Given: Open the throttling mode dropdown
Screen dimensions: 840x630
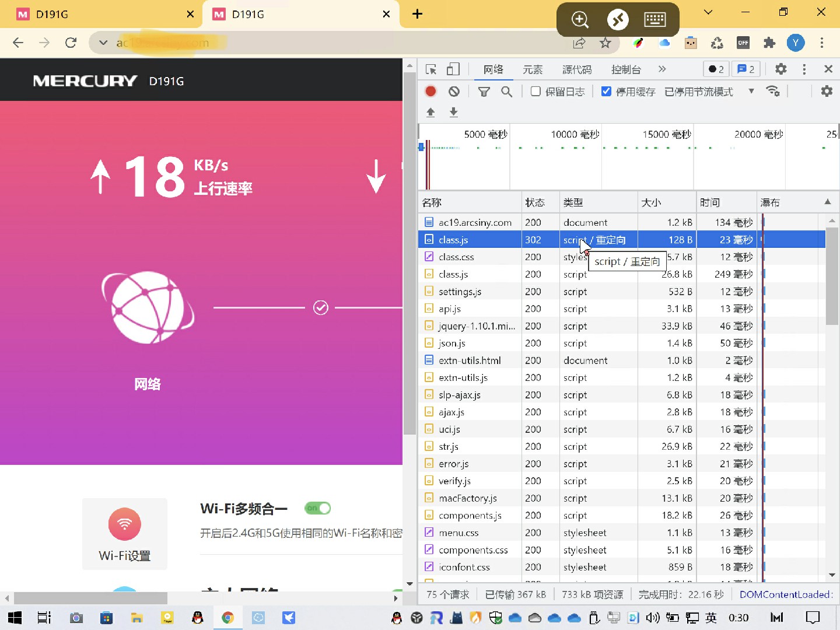Looking at the screenshot, I should (751, 92).
